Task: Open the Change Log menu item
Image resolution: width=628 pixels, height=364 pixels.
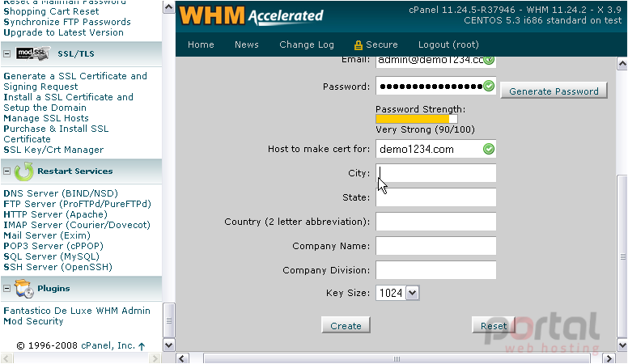Action: click(x=307, y=44)
